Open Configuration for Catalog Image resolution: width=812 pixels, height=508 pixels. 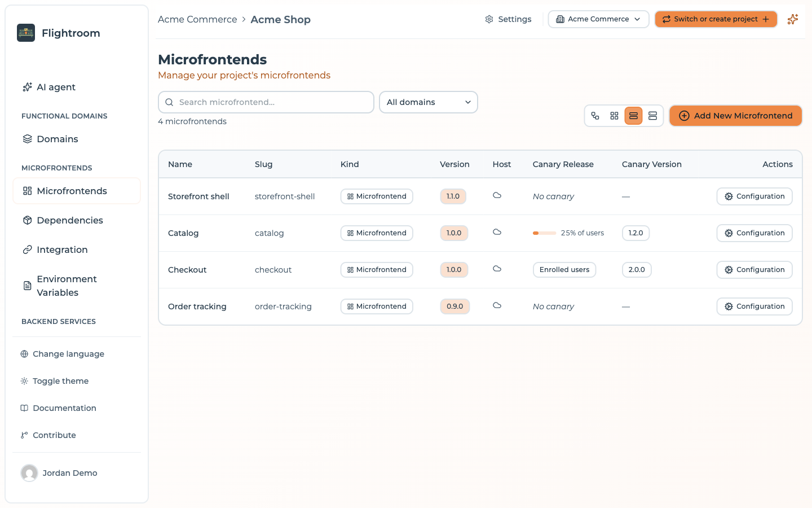[x=754, y=233]
